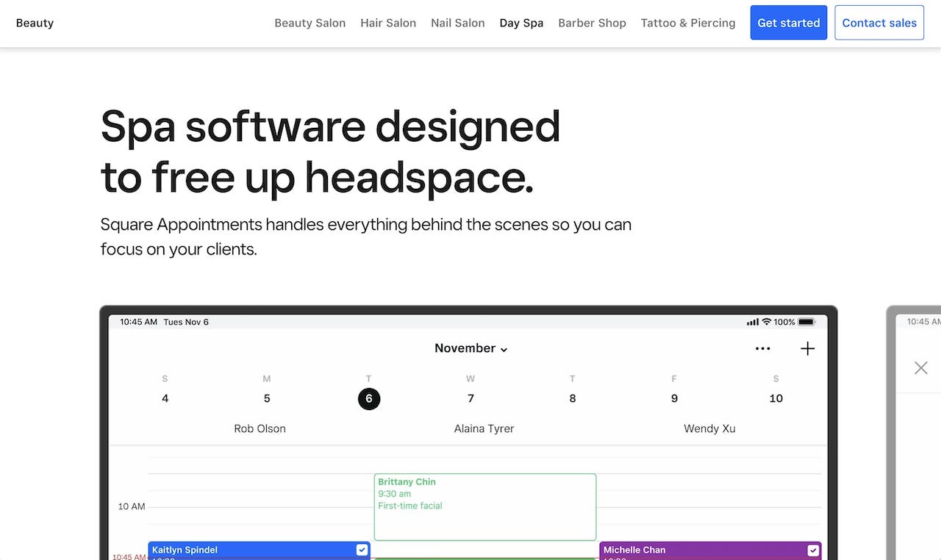Toggle the checkbox on Kaitlyn Spindel appointment
Screen dimensions: 941x560
point(362,550)
